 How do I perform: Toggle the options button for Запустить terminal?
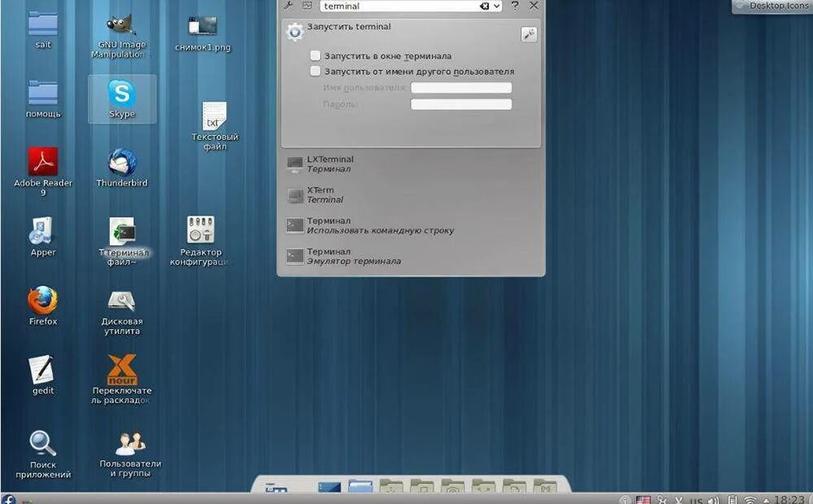(529, 35)
